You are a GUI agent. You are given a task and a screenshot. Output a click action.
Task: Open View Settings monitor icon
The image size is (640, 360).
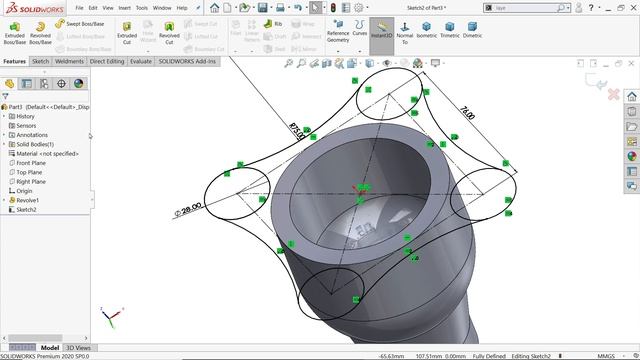coord(436,63)
